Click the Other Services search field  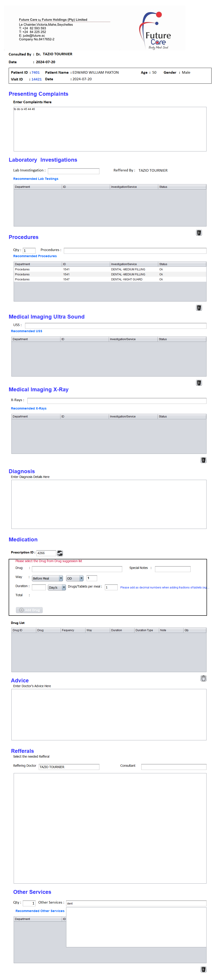tap(136, 903)
